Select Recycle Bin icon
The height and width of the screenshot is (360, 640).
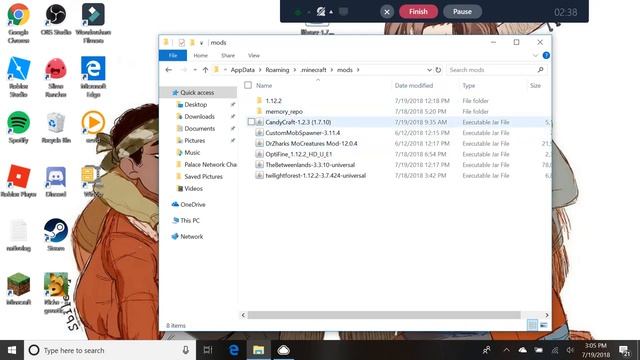tap(56, 127)
